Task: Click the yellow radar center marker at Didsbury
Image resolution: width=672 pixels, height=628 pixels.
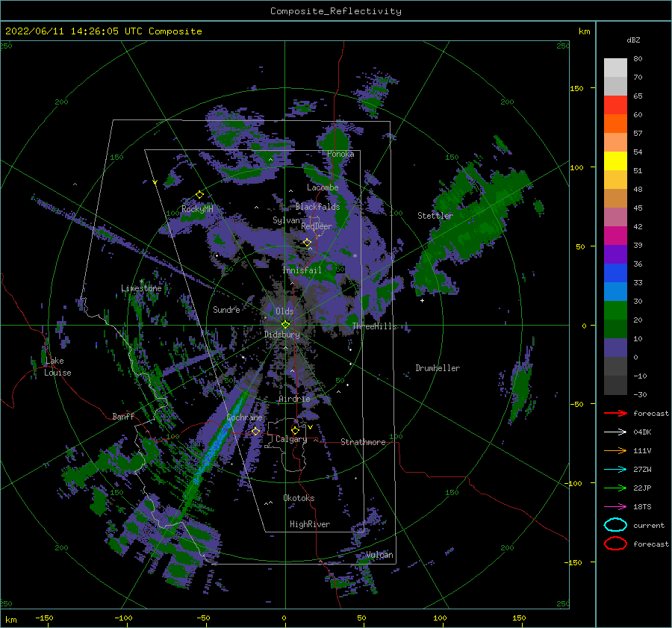Action: (x=285, y=325)
